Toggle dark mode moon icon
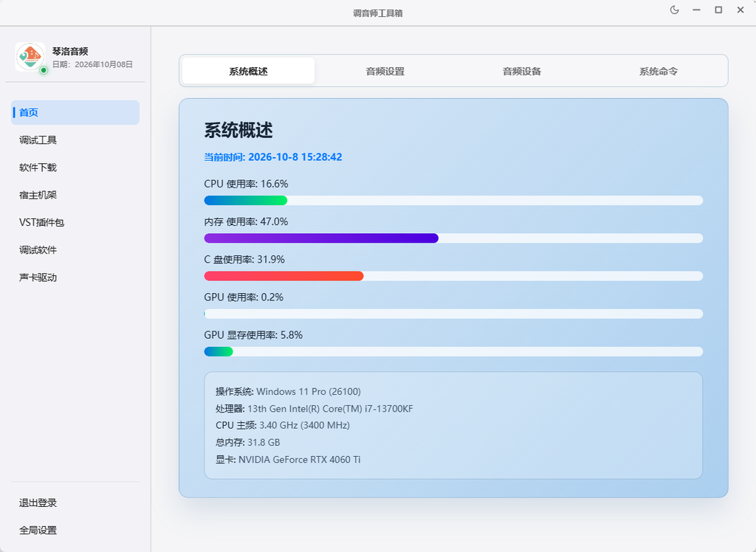Viewport: 756px width, 552px height. [675, 10]
